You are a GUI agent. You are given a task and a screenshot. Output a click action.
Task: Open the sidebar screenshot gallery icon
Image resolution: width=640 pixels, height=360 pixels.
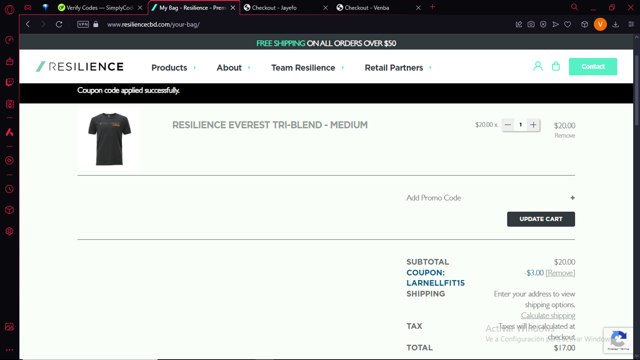pos(9,327)
